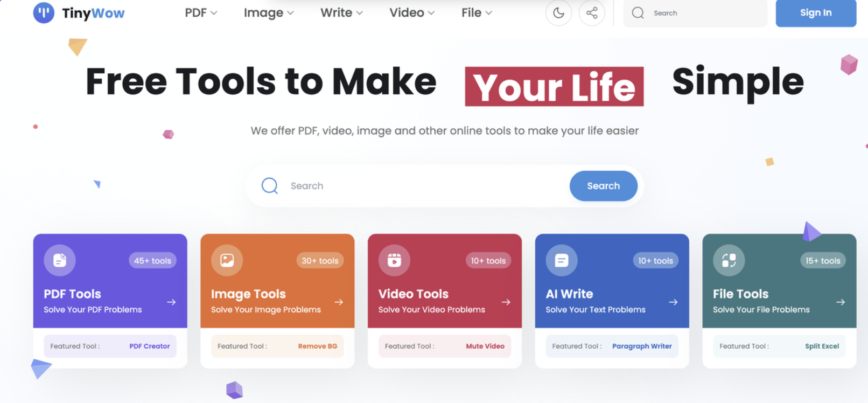
Task: Click the File Tools icon
Action: [x=729, y=260]
